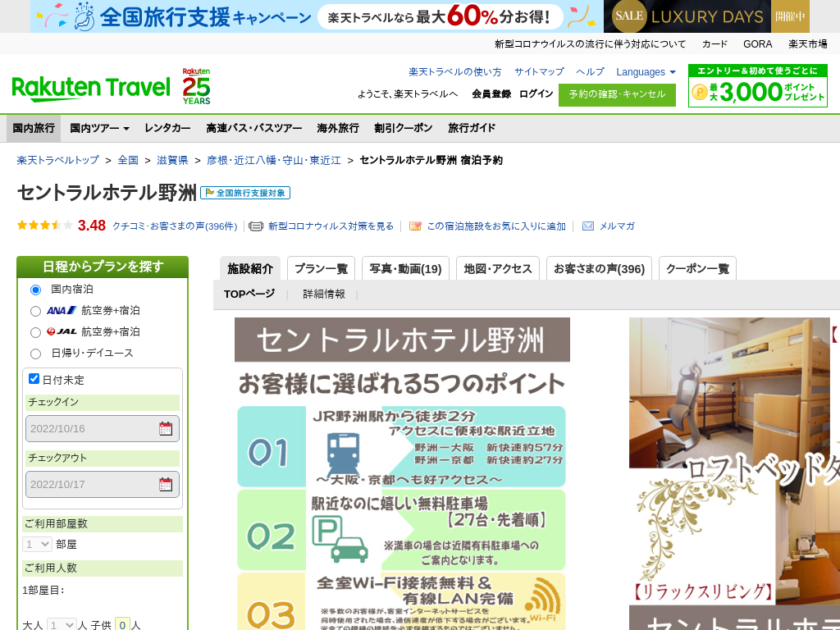Screen dimensions: 840x630
Task: Switch to the 写真・動画(19) tab
Action: pos(405,268)
